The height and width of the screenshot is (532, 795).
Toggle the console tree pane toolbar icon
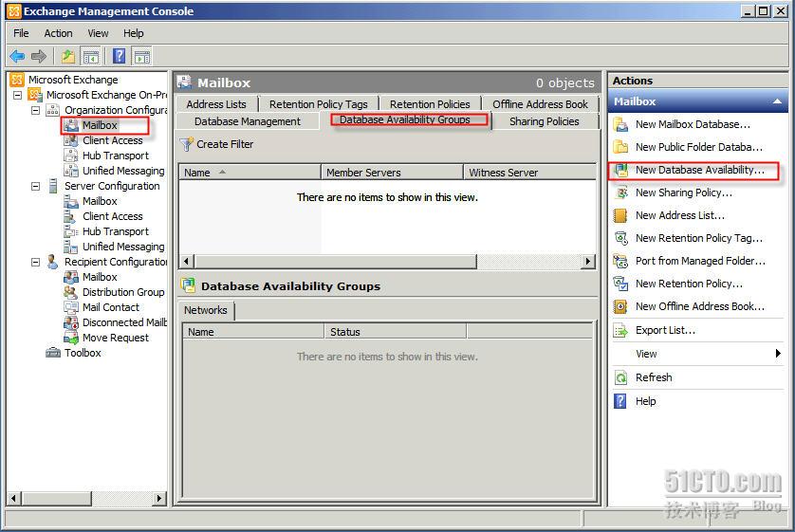91,56
